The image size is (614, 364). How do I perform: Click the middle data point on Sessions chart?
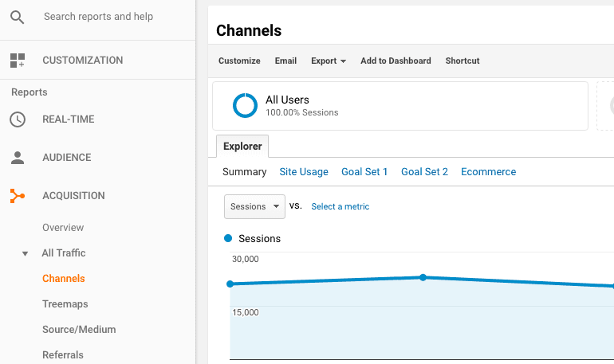[x=423, y=277]
